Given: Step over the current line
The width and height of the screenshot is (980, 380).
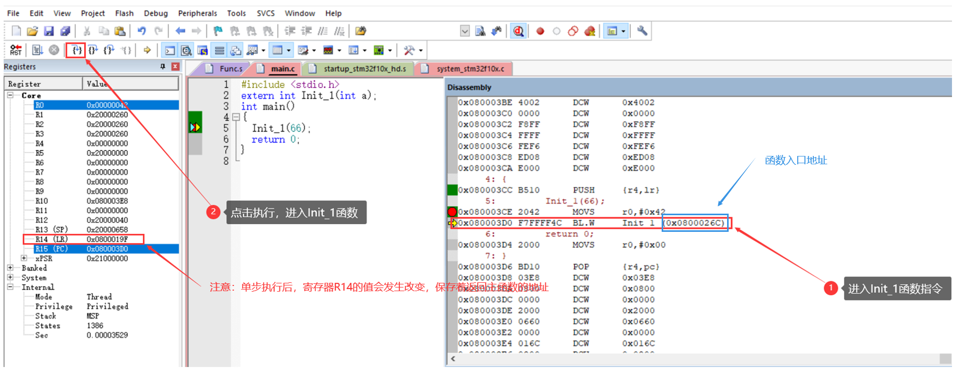Looking at the screenshot, I should coord(92,50).
